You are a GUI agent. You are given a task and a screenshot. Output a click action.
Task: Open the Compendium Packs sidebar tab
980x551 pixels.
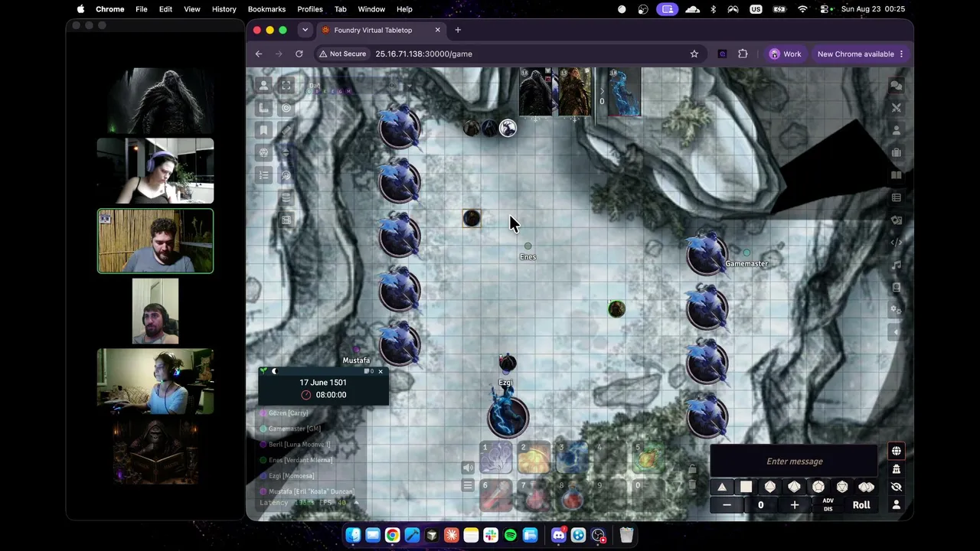pos(897,288)
